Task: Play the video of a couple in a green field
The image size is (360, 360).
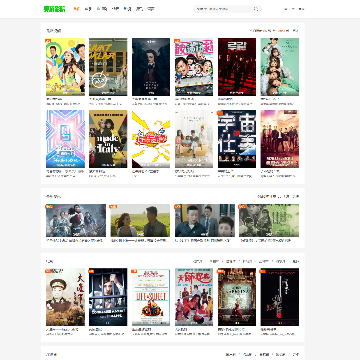Action: point(140,221)
